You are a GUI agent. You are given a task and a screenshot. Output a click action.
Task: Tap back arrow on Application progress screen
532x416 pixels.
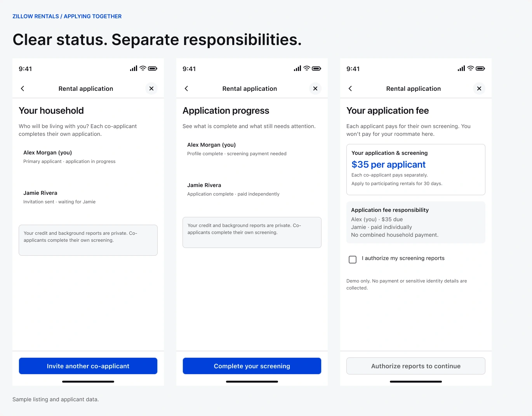point(186,88)
